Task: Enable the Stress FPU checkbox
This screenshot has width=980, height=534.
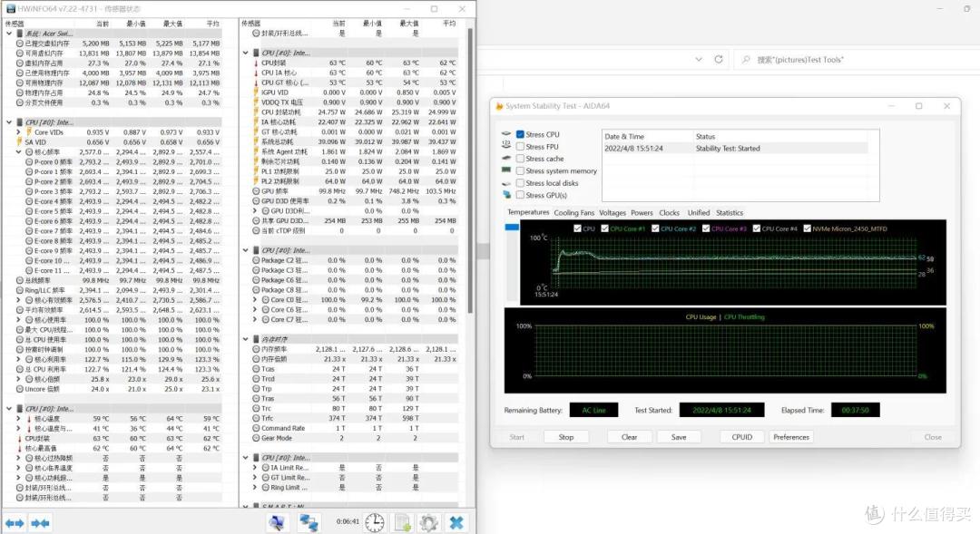Action: tap(520, 147)
